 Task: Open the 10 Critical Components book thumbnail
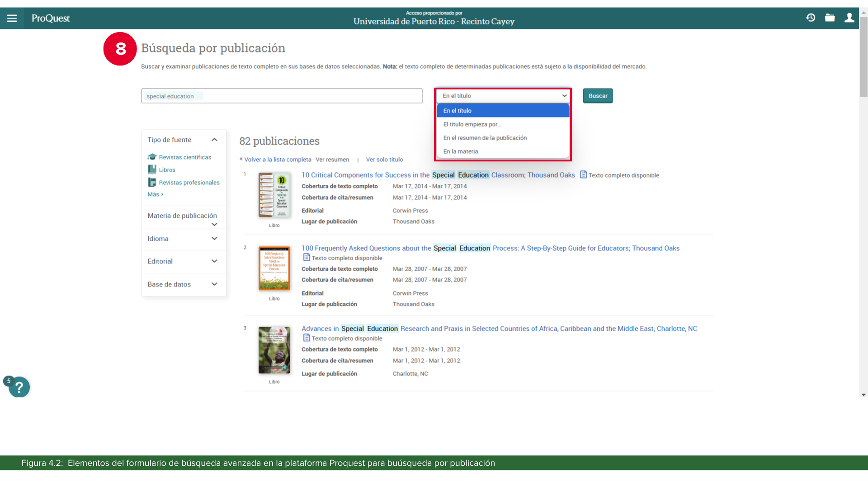pos(274,195)
